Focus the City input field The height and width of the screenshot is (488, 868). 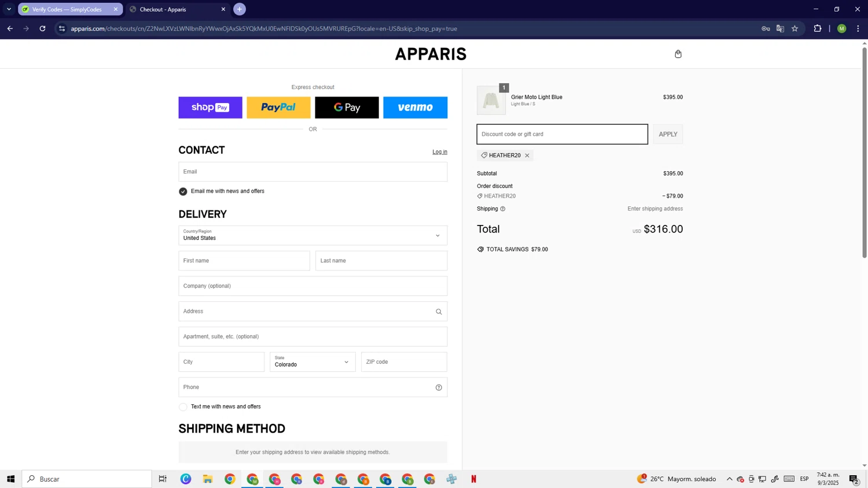coord(221,362)
